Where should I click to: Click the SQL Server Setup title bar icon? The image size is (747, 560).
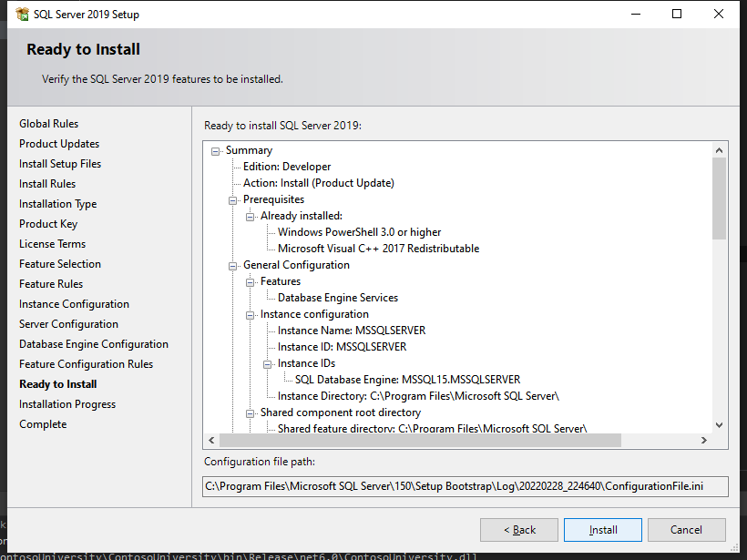point(22,15)
